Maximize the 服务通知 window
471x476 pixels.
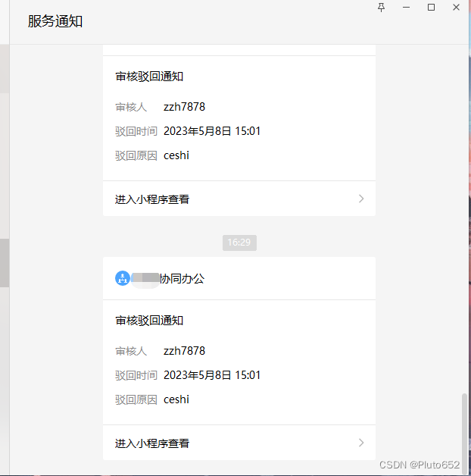click(431, 8)
